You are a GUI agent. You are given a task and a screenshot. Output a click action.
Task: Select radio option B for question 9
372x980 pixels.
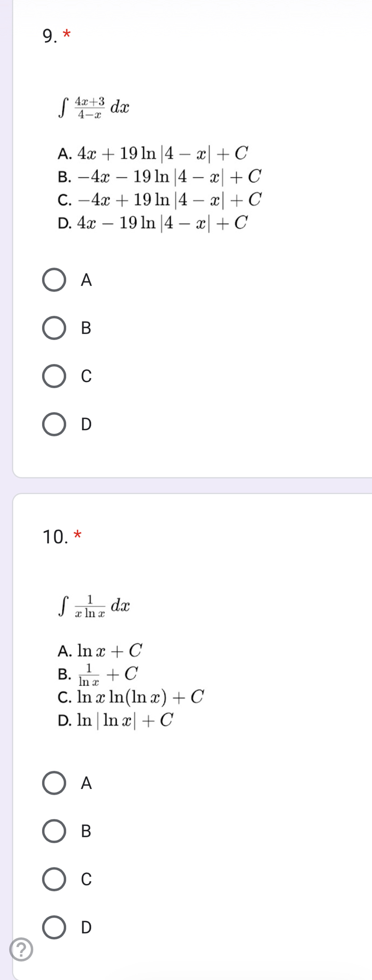54,328
